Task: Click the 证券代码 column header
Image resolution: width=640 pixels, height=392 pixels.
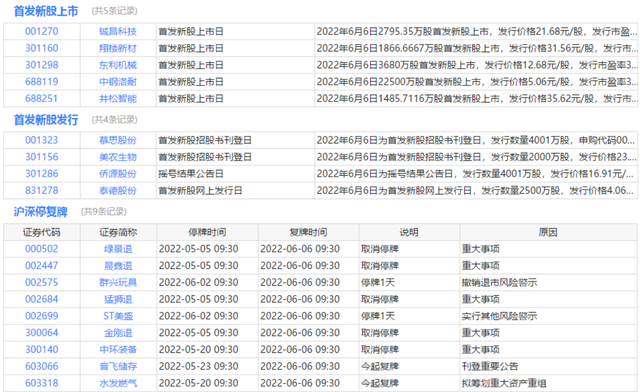Action: pos(42,232)
